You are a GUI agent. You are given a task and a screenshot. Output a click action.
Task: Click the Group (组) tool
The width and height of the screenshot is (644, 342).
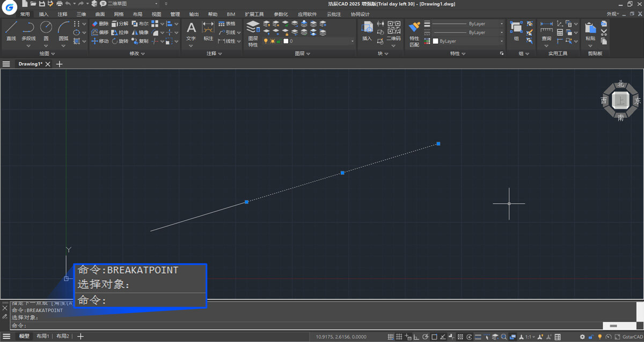[516, 31]
